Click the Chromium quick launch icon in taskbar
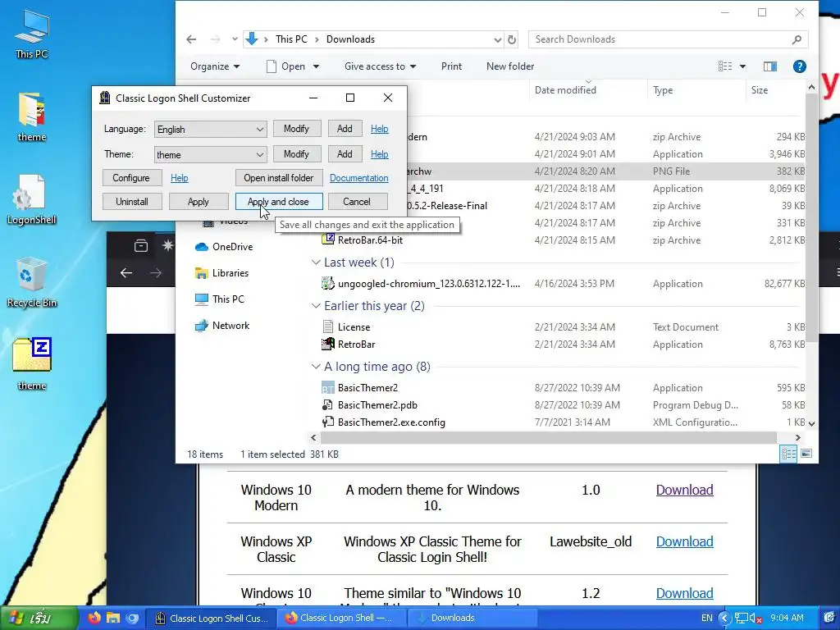Image resolution: width=840 pixels, height=630 pixels. 132,618
